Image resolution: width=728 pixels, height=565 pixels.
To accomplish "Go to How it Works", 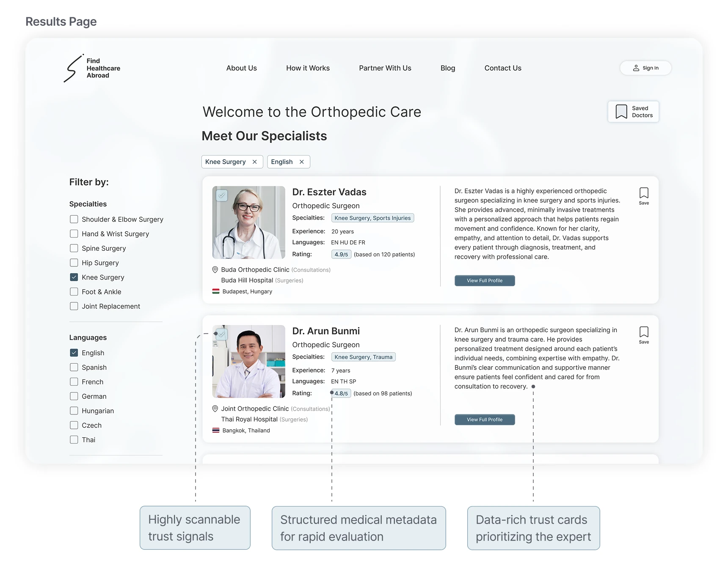I will coord(308,68).
